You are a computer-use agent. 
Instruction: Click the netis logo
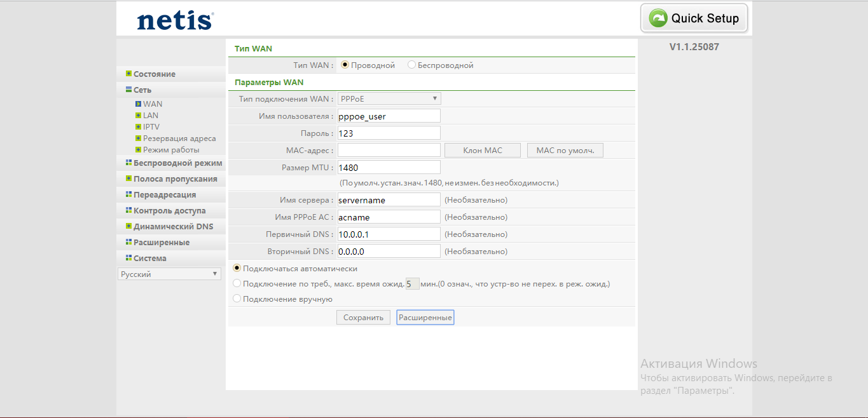tap(175, 20)
